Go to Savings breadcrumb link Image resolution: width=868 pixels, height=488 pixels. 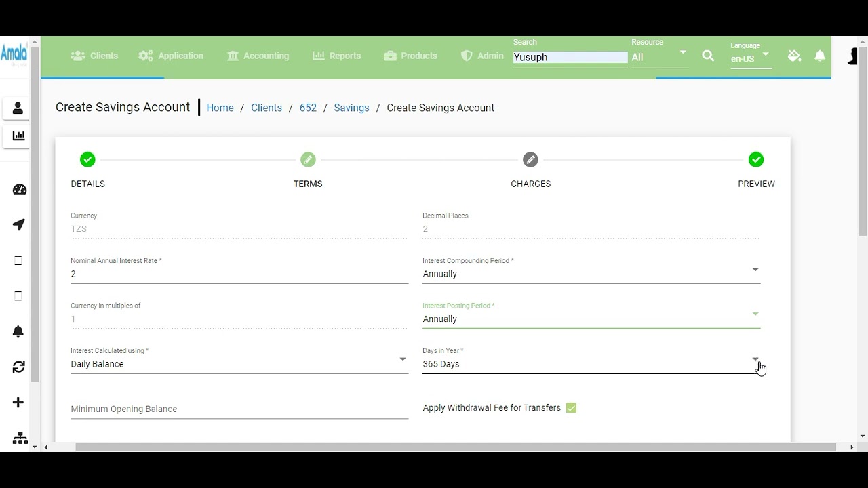click(x=351, y=108)
